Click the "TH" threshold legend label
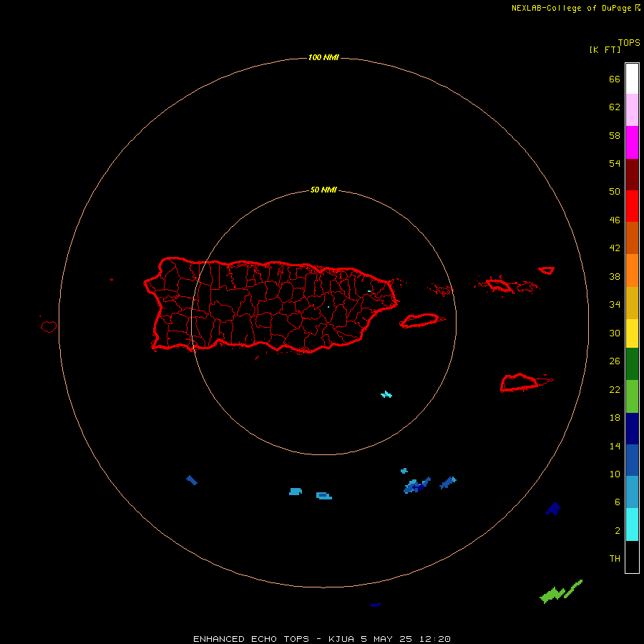This screenshot has height=644, width=644. click(x=615, y=559)
